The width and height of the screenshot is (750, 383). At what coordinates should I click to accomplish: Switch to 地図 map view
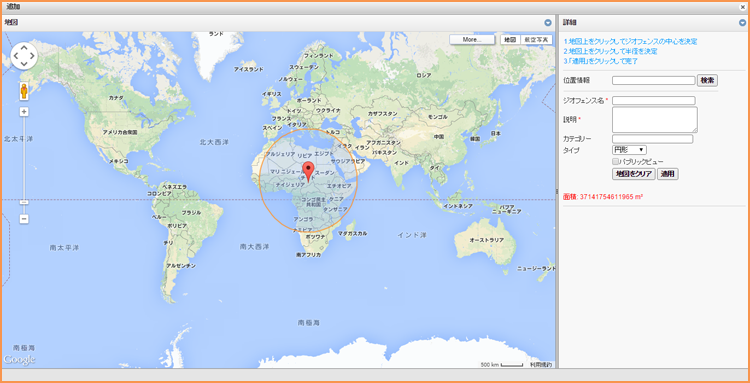point(510,40)
